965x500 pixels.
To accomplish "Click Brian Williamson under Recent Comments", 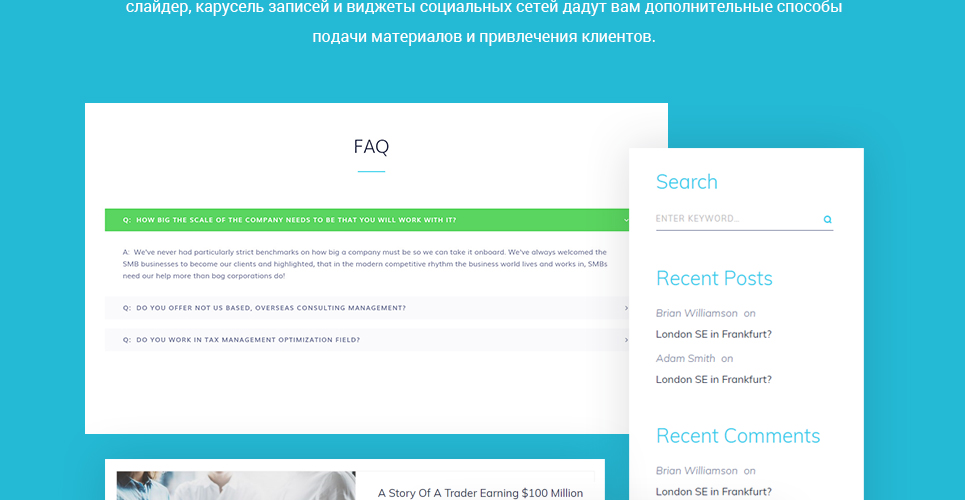I will coord(697,471).
